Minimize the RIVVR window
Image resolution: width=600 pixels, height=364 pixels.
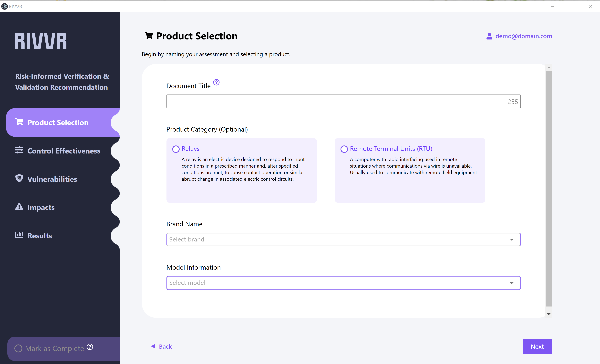point(553,7)
